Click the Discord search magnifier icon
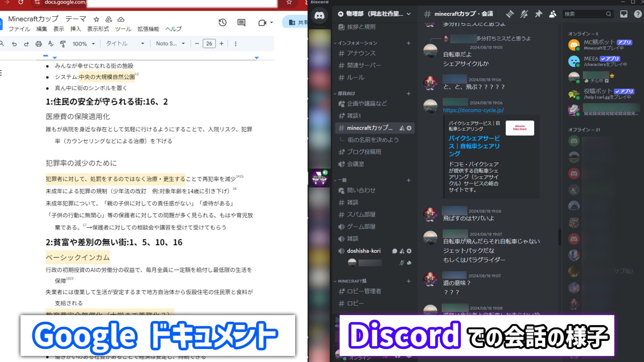Viewport: 644px width, 362px height. [x=608, y=14]
